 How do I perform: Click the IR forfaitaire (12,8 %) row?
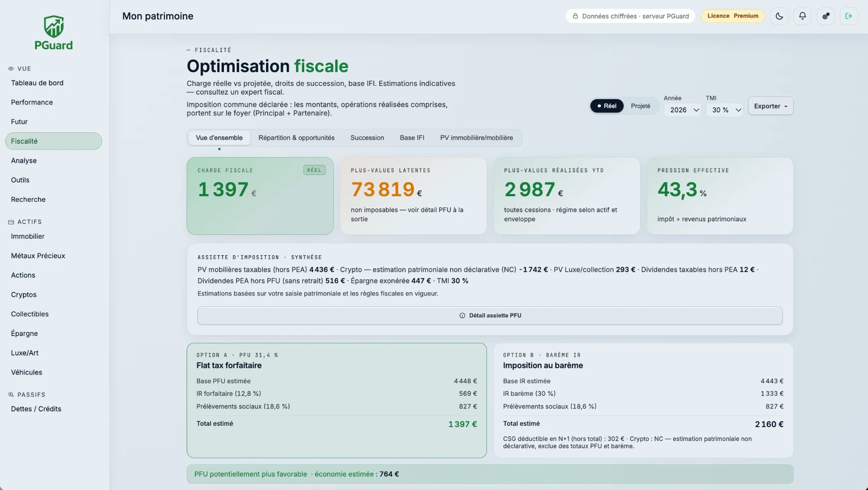[336, 394]
